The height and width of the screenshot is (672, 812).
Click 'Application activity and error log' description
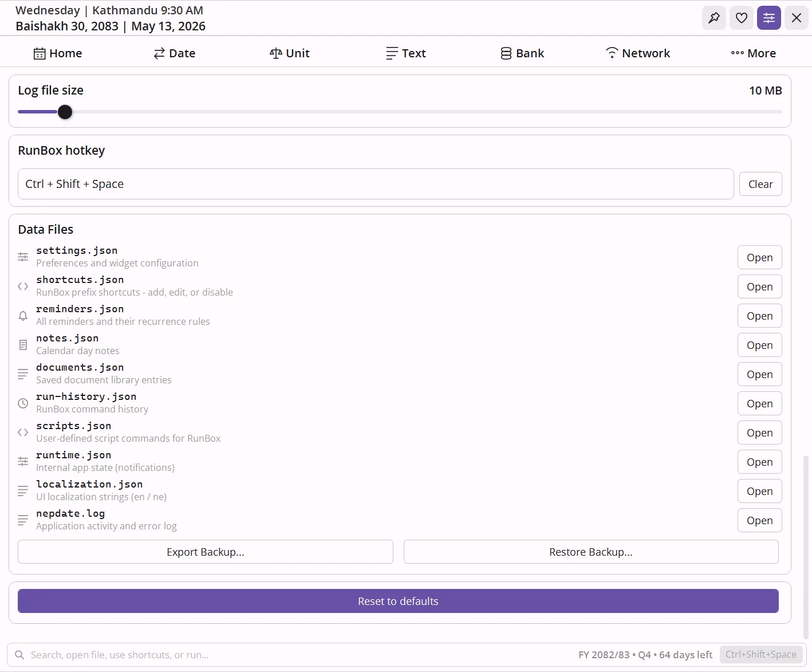107,526
